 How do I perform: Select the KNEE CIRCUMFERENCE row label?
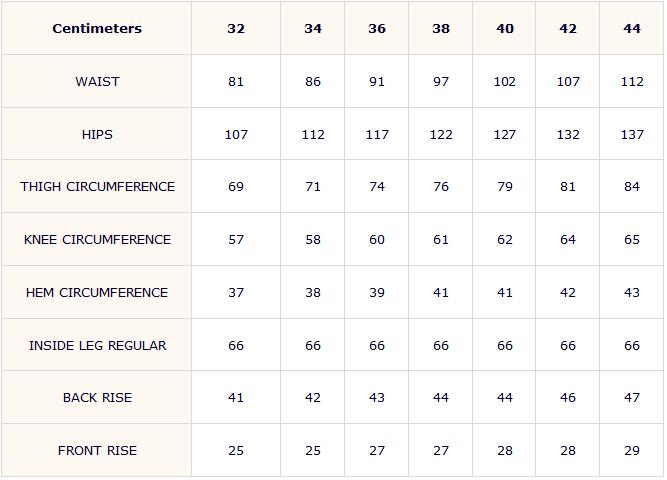point(97,240)
